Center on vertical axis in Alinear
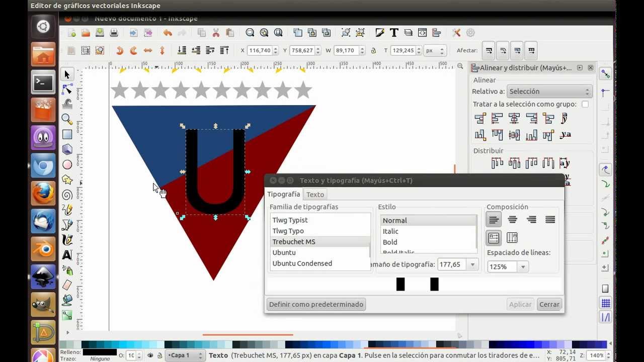The width and height of the screenshot is (644, 362). click(514, 119)
